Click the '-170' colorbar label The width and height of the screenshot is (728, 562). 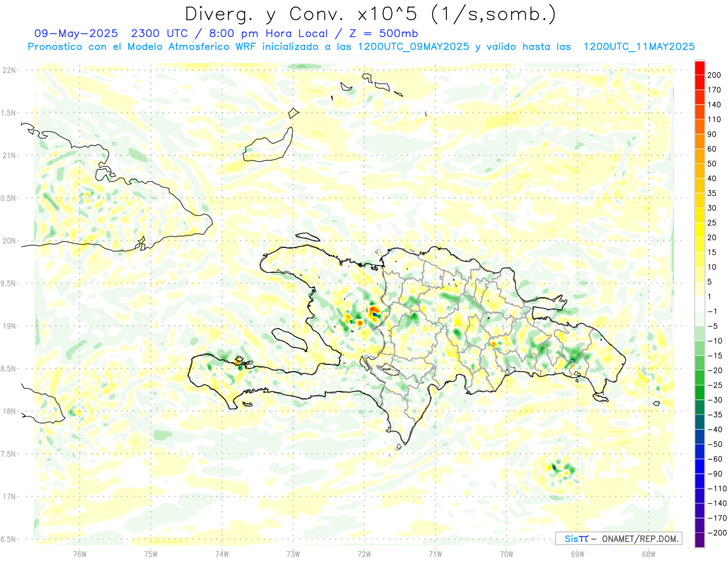pos(717,518)
